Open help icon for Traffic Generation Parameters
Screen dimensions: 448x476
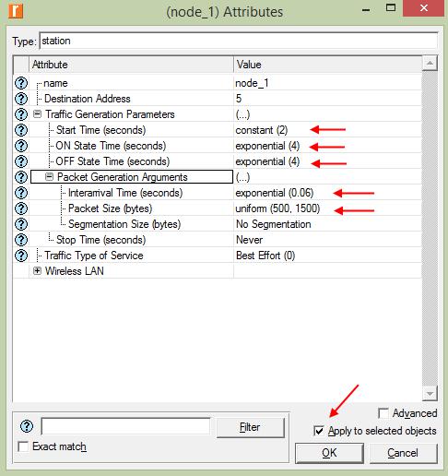click(x=21, y=114)
